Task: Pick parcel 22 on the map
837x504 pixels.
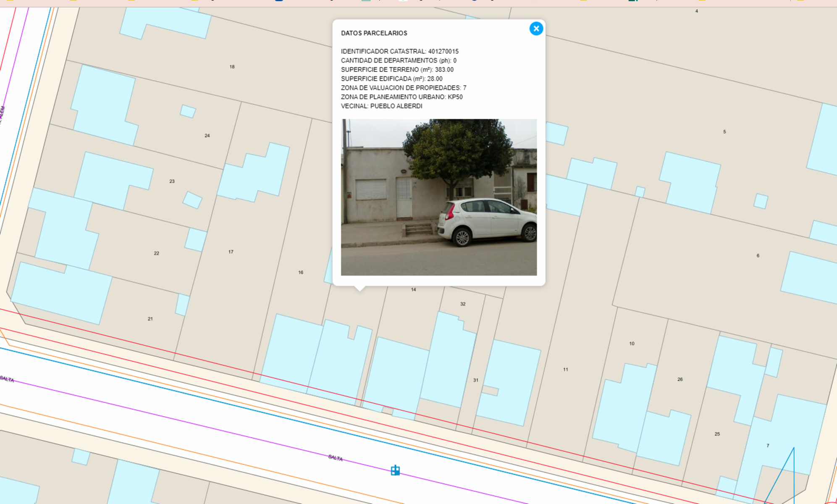Action: tap(156, 253)
